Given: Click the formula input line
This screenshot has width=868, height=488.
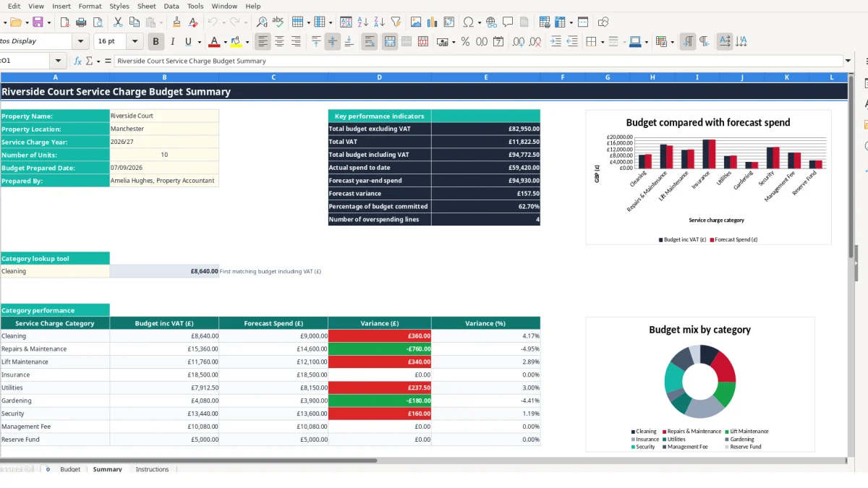Looking at the screenshot, I should pos(477,61).
